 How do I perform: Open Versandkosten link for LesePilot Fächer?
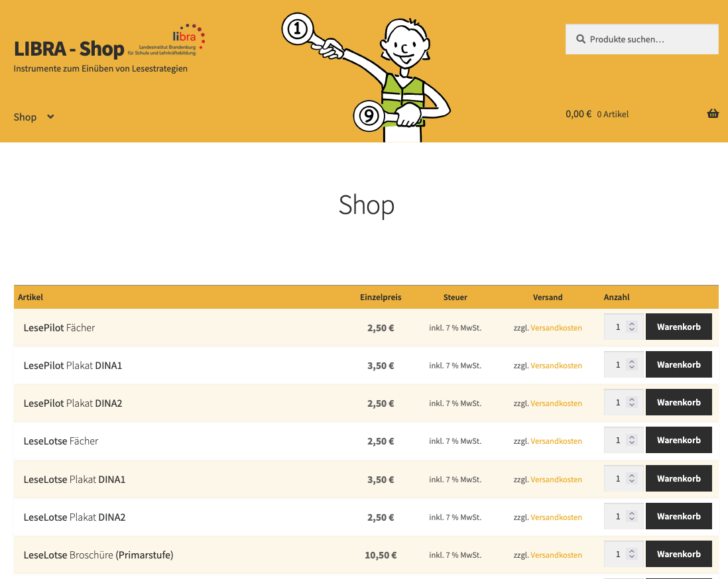(x=556, y=328)
